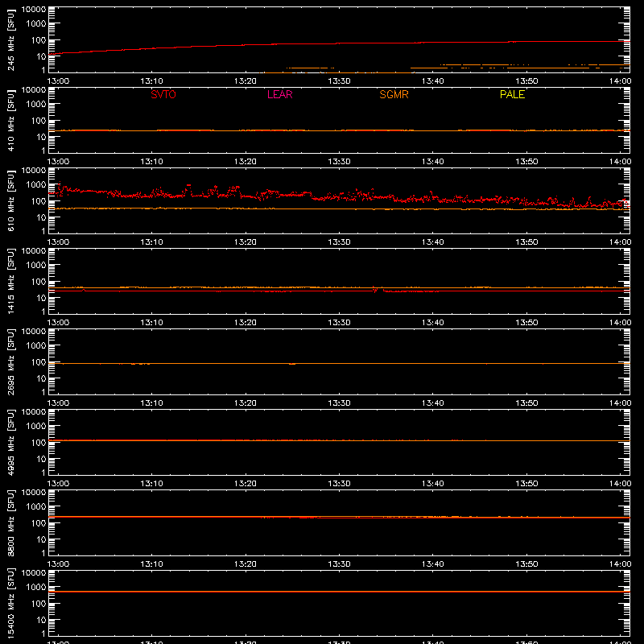Select the 8800 MHz [SFU] axis title
Viewport: 644px width, 644px height.
[10, 522]
